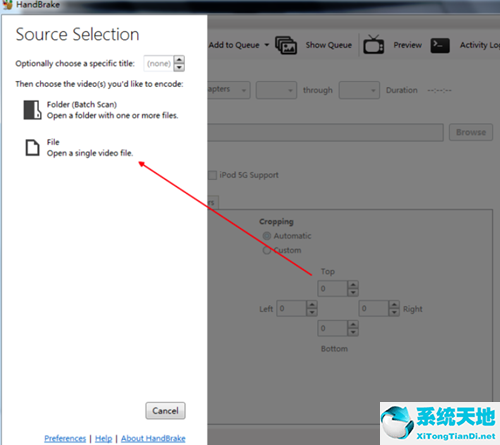This screenshot has height=445, width=500.
Task: Click the Cancel button
Action: tap(165, 411)
